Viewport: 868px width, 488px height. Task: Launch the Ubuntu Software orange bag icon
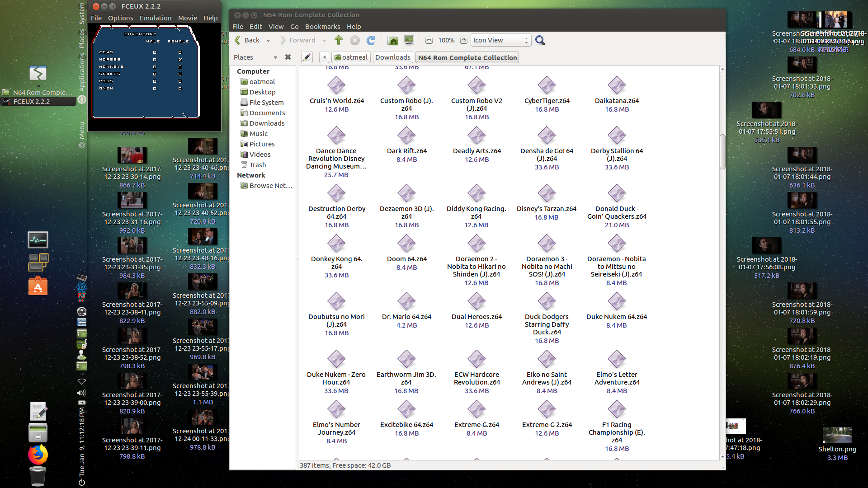[38, 286]
